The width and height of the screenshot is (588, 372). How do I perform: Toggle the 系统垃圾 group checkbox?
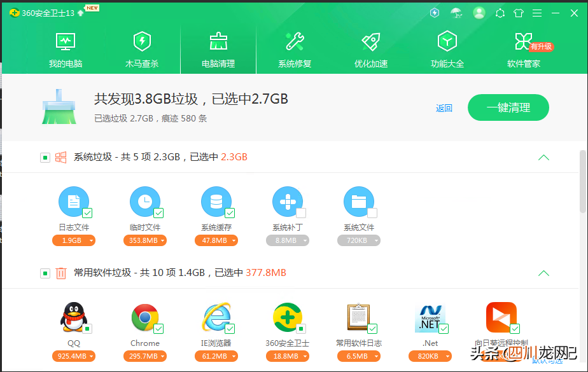(x=45, y=158)
